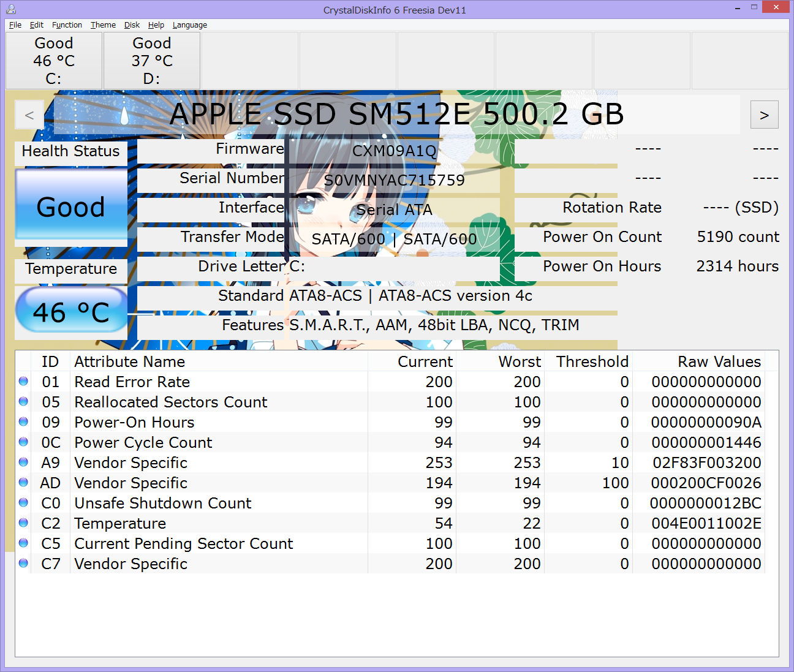
Task: Click the 46 °C temperature indicator button
Action: 71,312
